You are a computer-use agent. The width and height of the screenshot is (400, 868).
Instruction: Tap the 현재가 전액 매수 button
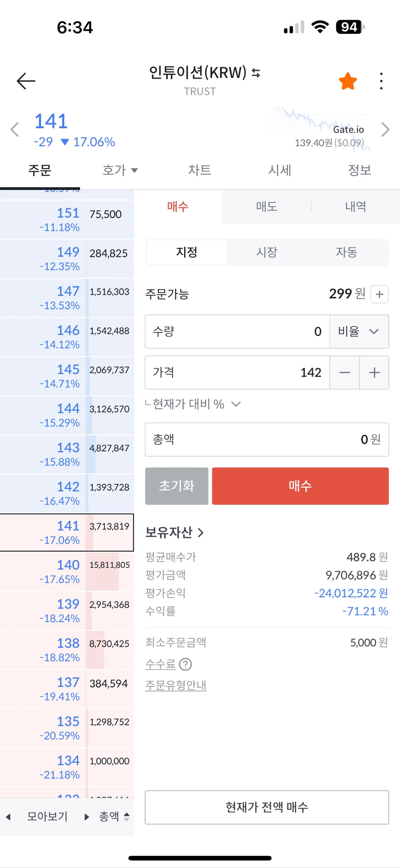pyautogui.click(x=267, y=807)
